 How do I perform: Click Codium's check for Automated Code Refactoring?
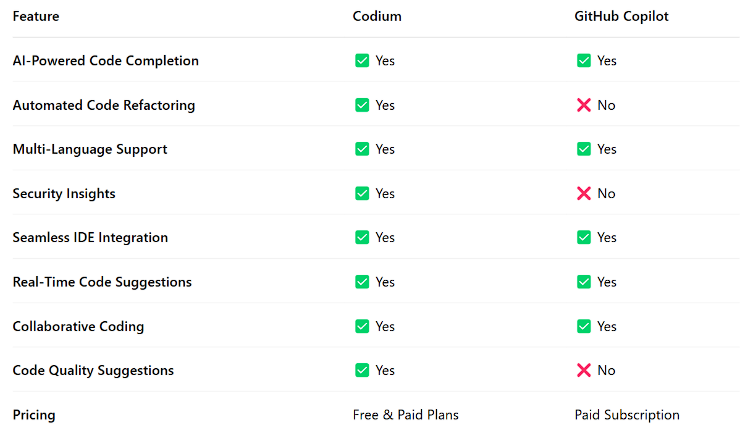[362, 105]
